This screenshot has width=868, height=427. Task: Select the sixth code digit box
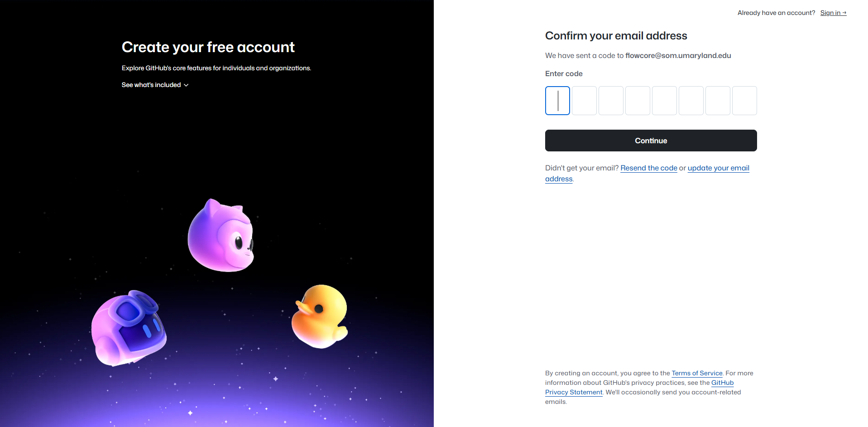(691, 101)
